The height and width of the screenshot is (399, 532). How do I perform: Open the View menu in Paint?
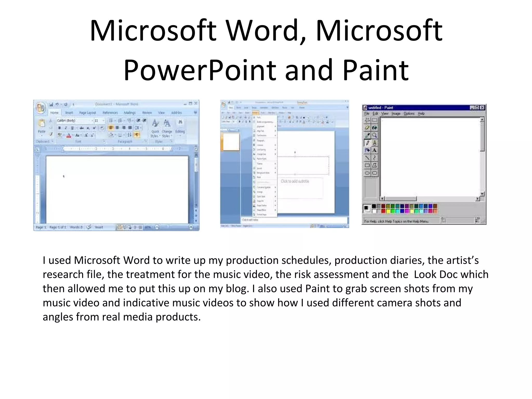pyautogui.click(x=385, y=114)
